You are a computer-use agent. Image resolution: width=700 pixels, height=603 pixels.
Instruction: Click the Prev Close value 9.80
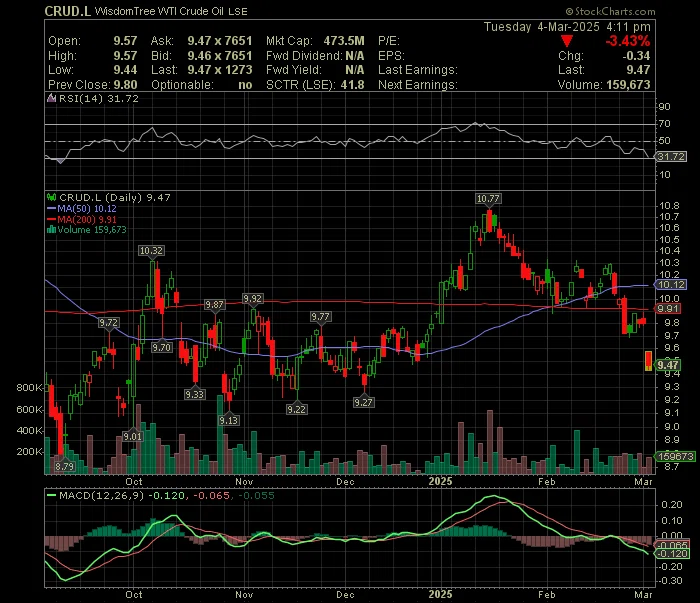(x=125, y=85)
